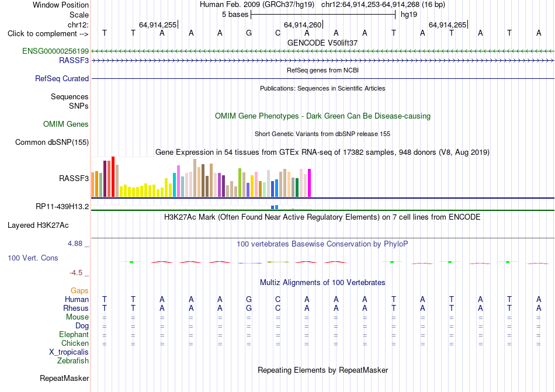Click the small blue bars in RP11-439H13.2 chart

pos(275,207)
